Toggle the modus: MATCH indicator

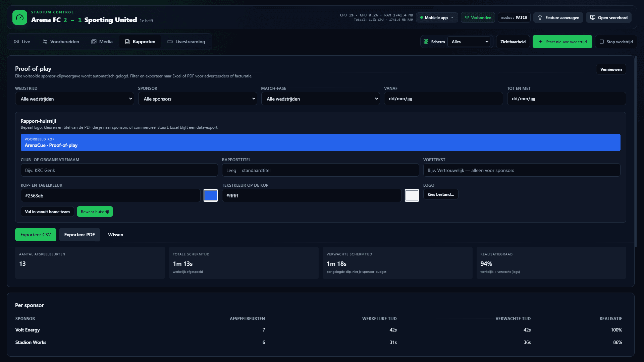point(514,17)
